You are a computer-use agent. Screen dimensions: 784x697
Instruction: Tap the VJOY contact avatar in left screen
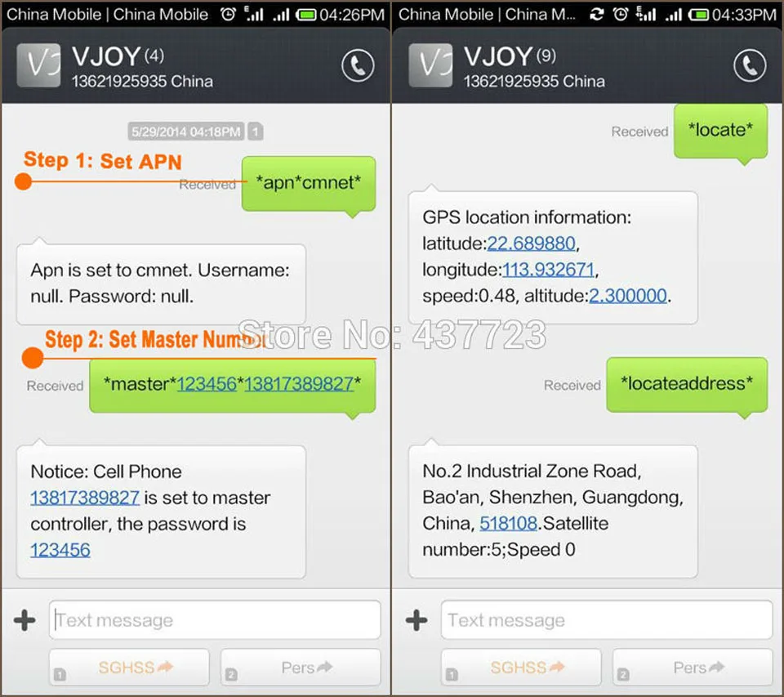38,65
